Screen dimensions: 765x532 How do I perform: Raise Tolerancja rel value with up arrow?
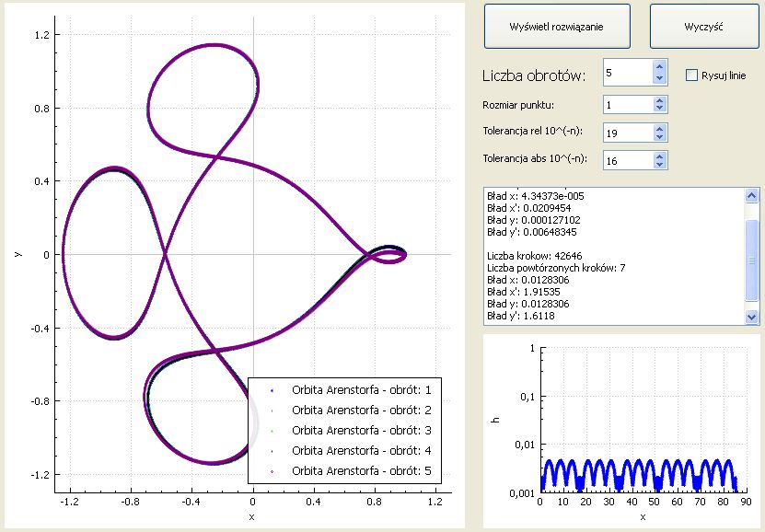point(659,129)
